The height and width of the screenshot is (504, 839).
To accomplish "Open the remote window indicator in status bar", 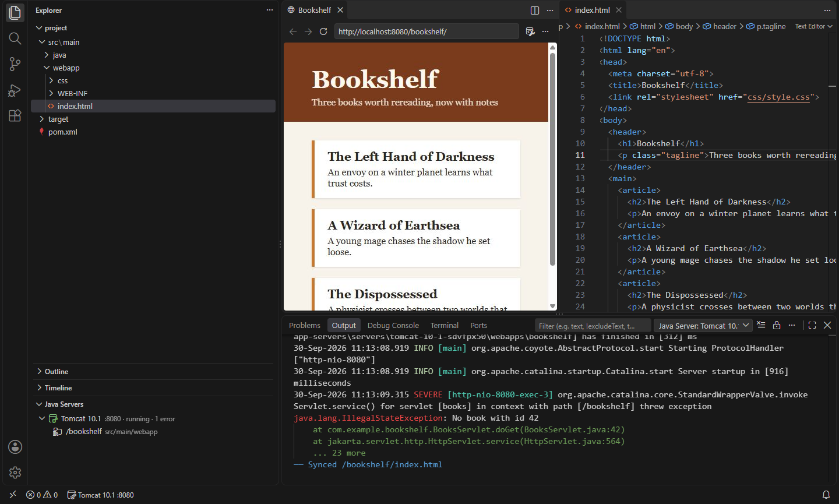I will 13,495.
